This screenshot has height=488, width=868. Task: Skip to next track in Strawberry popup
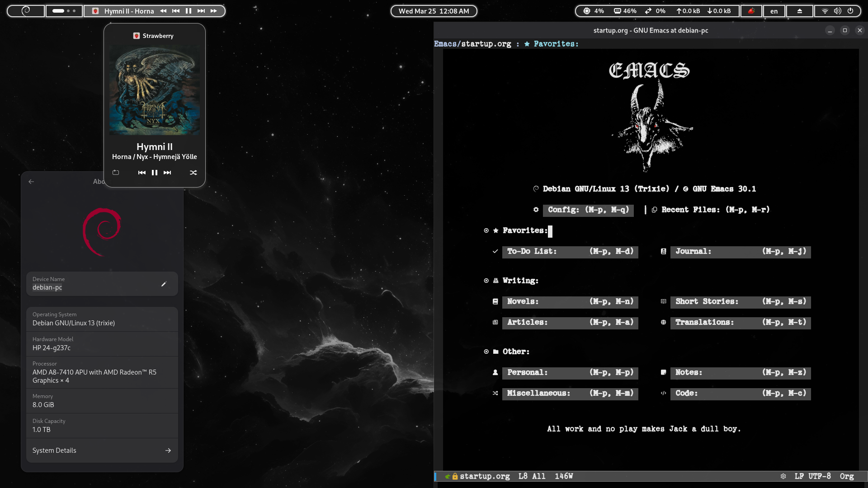(x=167, y=173)
